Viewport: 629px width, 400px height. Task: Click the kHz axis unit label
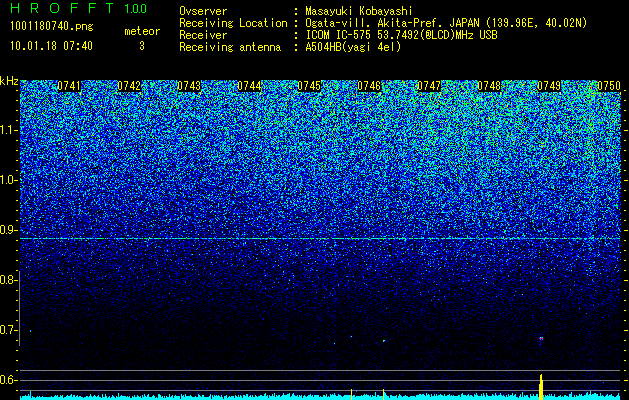point(9,81)
